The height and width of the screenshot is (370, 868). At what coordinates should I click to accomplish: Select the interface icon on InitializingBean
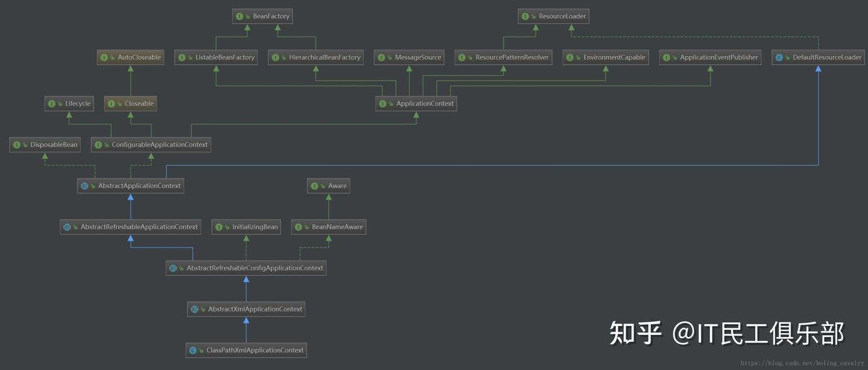coord(219,227)
